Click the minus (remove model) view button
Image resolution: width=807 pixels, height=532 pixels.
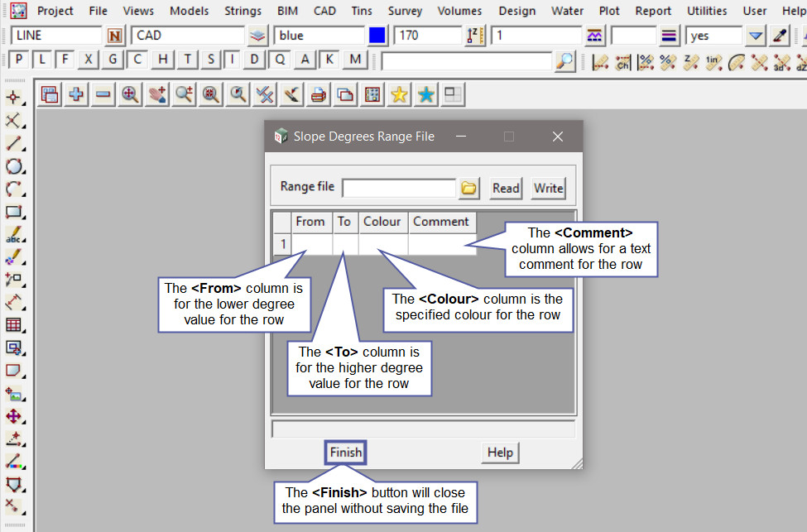tap(103, 94)
